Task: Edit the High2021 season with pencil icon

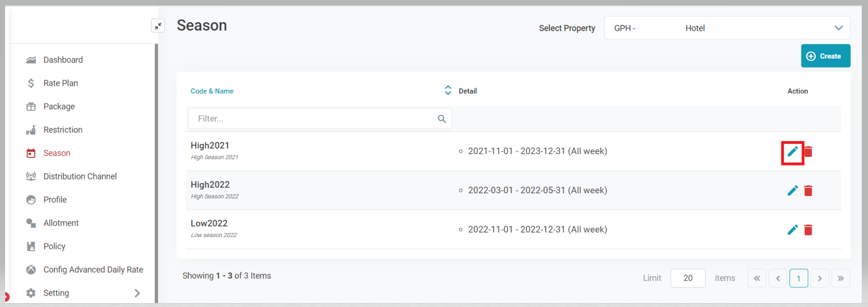Action: (792, 151)
